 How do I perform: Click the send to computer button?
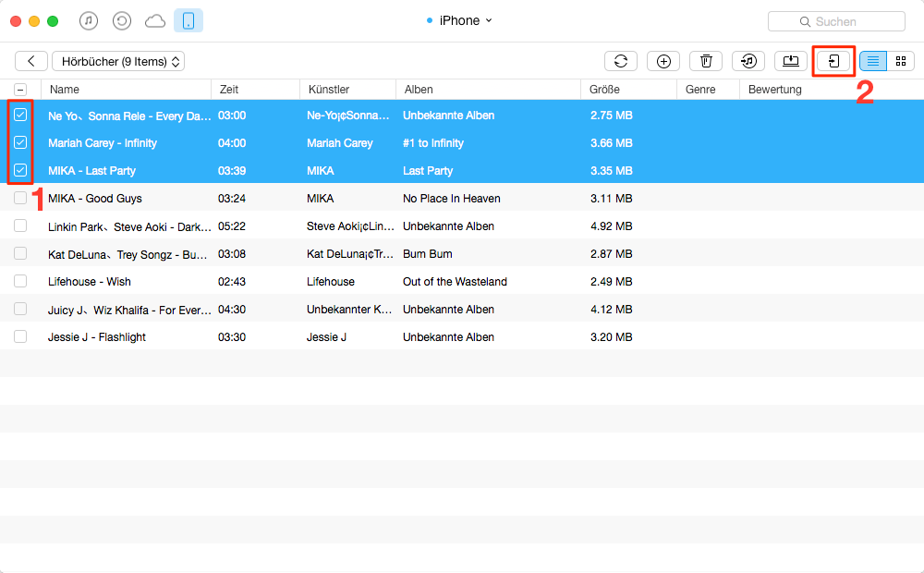[x=791, y=61]
